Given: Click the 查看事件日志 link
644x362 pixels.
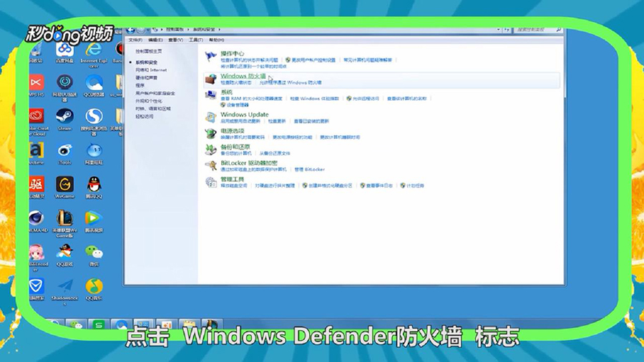Looking at the screenshot, I should 379,185.
